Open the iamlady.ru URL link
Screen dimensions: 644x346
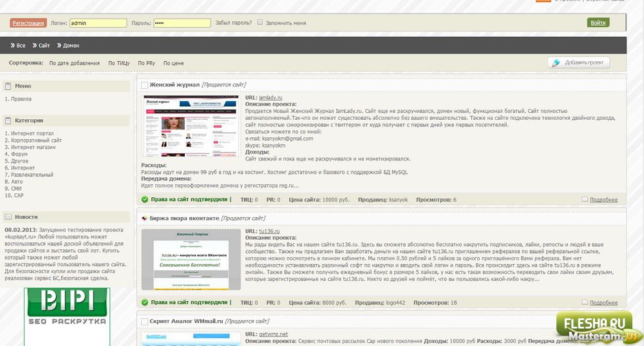(270, 98)
